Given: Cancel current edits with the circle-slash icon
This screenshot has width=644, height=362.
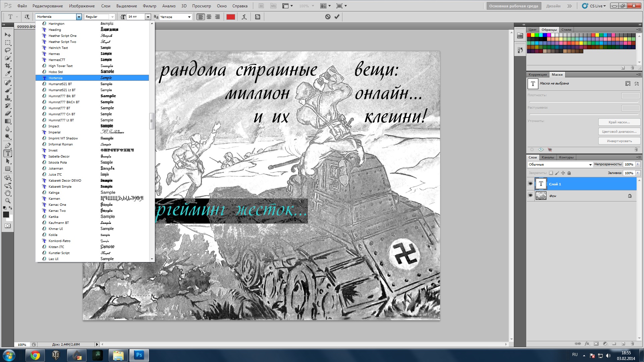Looking at the screenshot, I should [x=328, y=17].
